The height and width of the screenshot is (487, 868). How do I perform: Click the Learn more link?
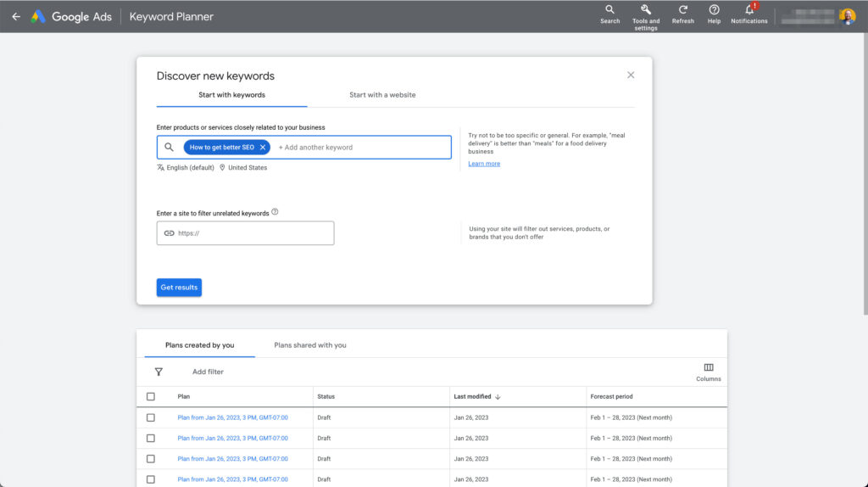click(x=484, y=164)
